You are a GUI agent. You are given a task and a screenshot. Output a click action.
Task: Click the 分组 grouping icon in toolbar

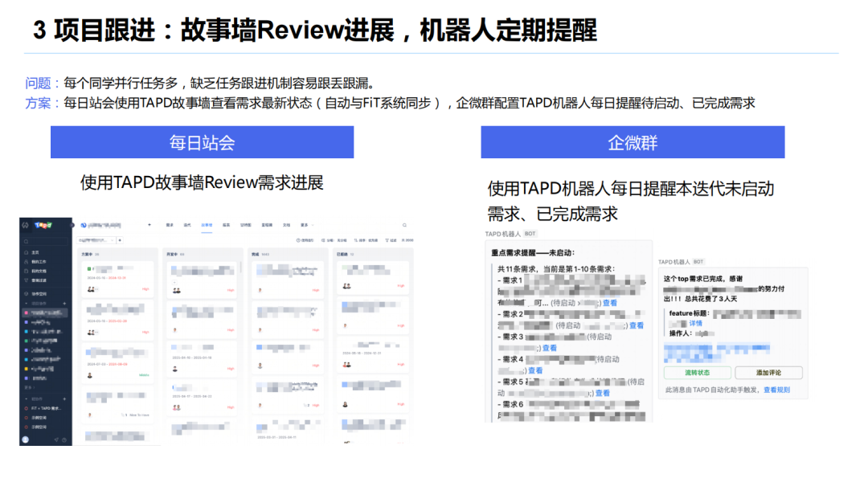(x=323, y=240)
